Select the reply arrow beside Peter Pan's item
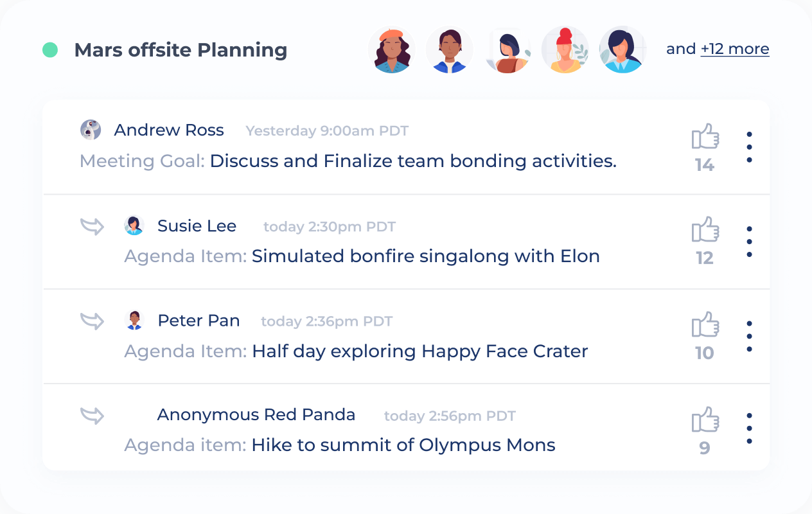 pyautogui.click(x=92, y=321)
